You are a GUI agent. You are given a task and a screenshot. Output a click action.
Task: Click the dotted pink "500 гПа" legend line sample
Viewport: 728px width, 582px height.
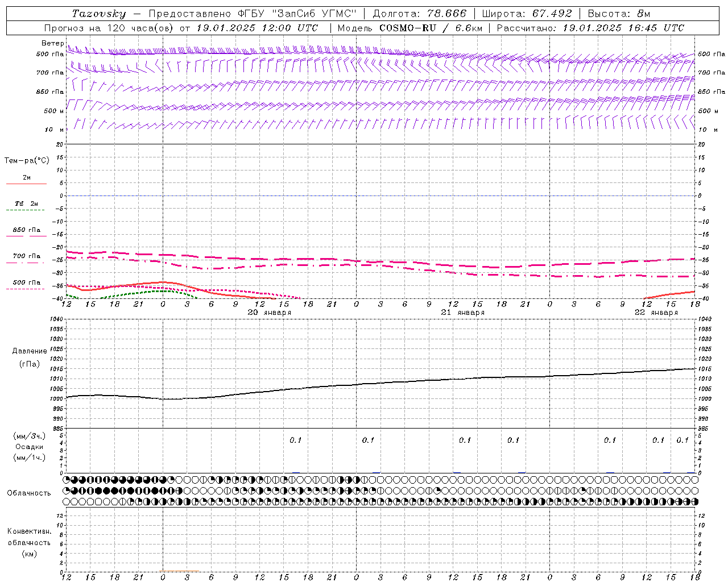[x=26, y=289]
